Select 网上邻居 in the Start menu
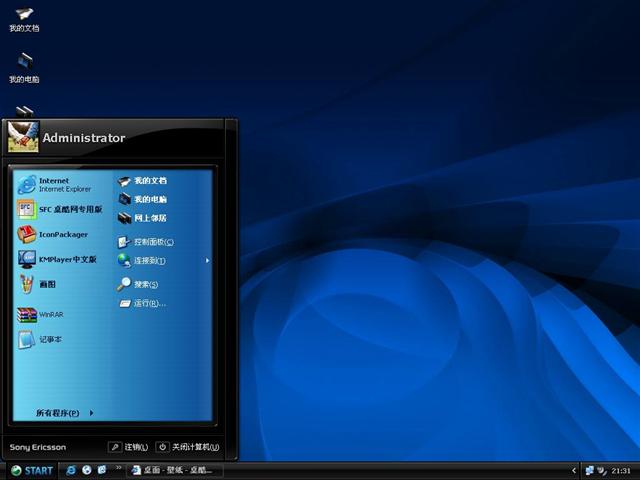640x480 pixels. tap(150, 217)
